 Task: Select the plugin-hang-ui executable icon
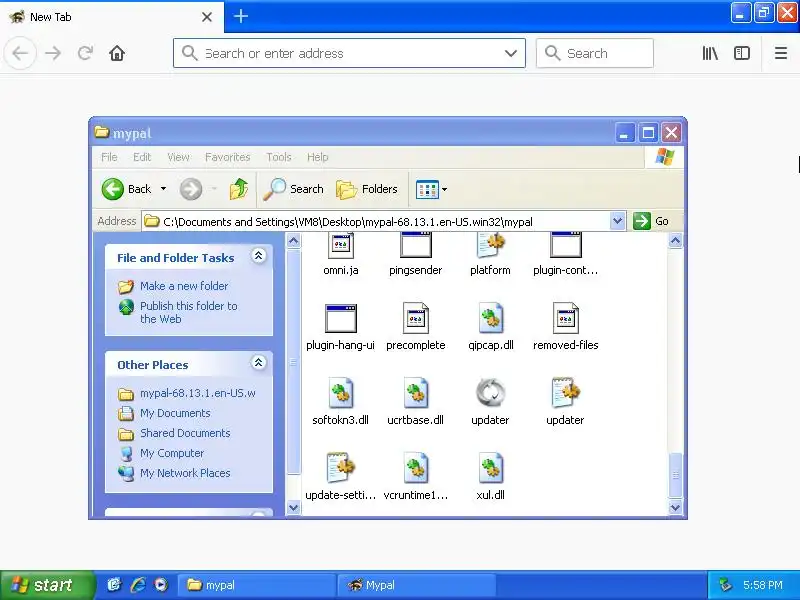341,318
